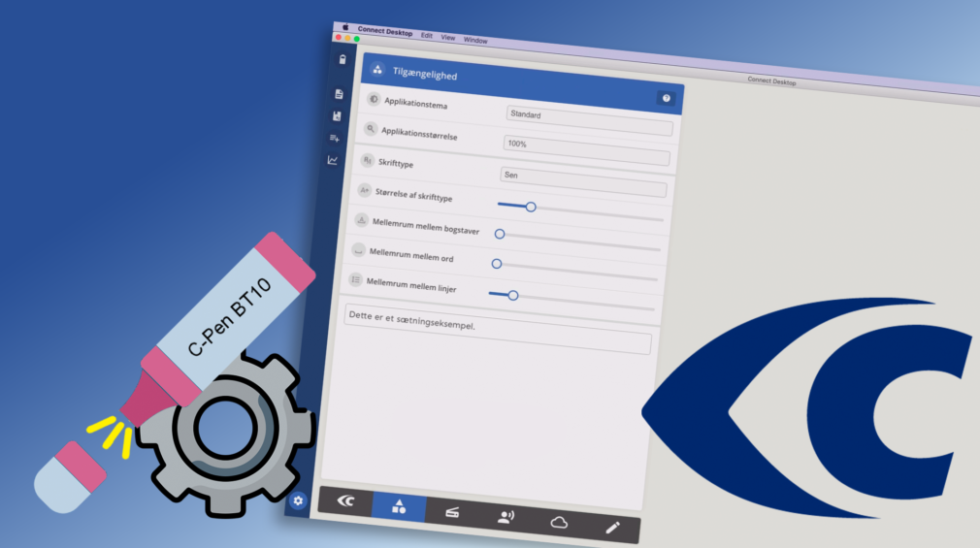Click the Mellemrum mellem bogstaver slider handle
The image size is (980, 548).
(500, 235)
